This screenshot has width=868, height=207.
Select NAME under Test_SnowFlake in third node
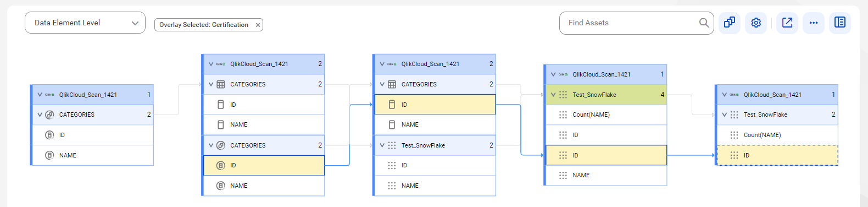click(435, 186)
